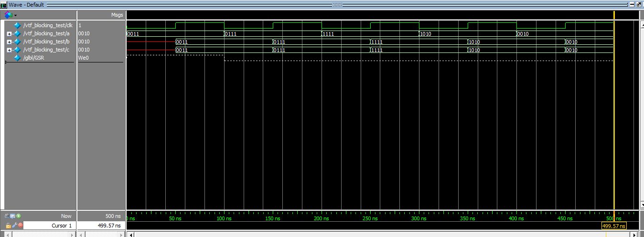This screenshot has height=237, width=644.
Task: Click the Msgs column header
Action: coord(117,15)
